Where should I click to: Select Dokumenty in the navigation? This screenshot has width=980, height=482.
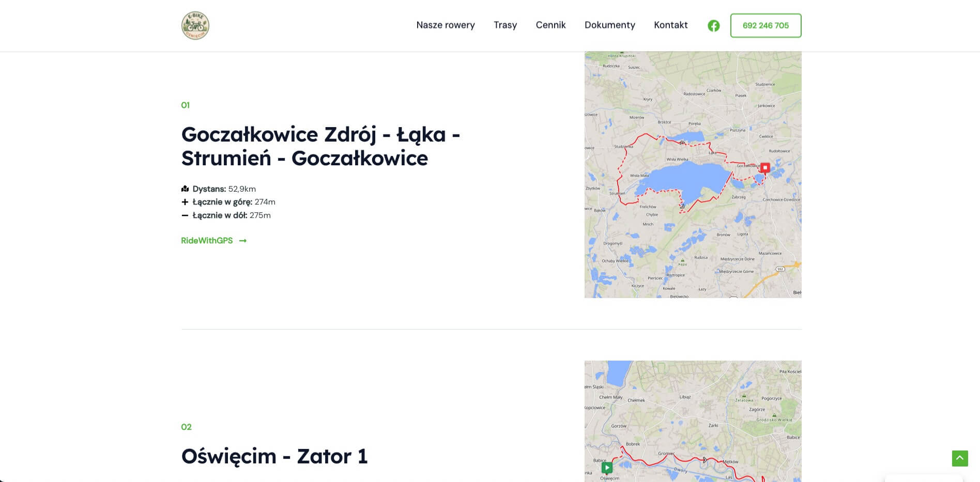point(609,25)
